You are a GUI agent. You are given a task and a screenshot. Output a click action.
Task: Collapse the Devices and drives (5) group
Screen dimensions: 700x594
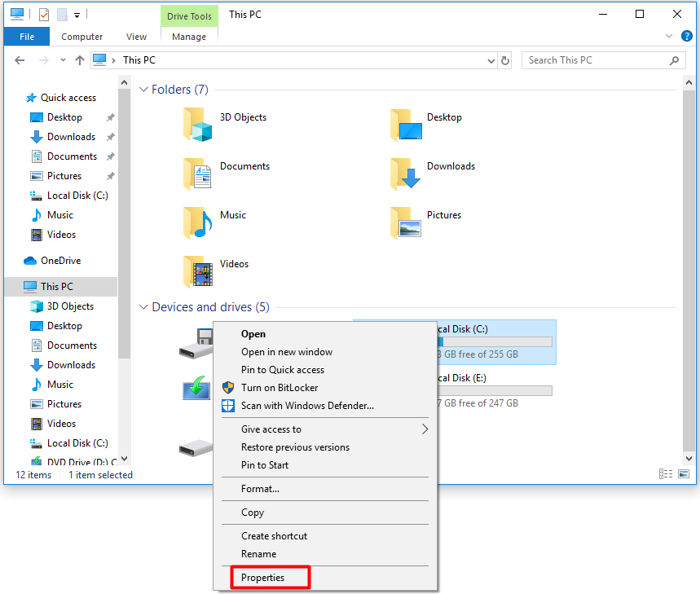[143, 307]
